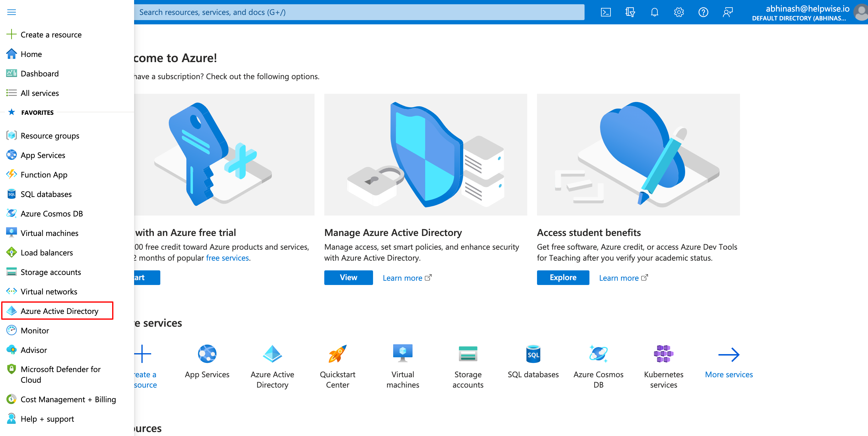Open the Quickstart Center rocket icon

(x=337, y=353)
